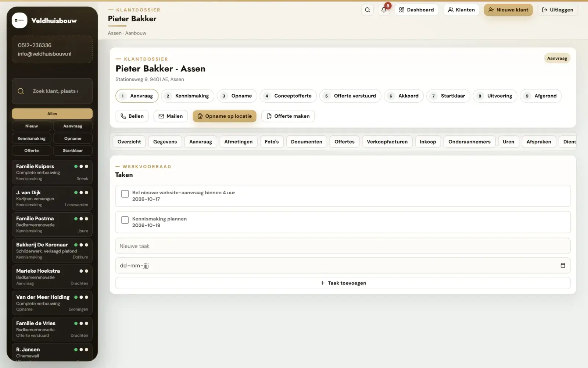Image resolution: width=588 pixels, height=368 pixels.
Task: Select stage 9 Afgerond
Action: (541, 96)
